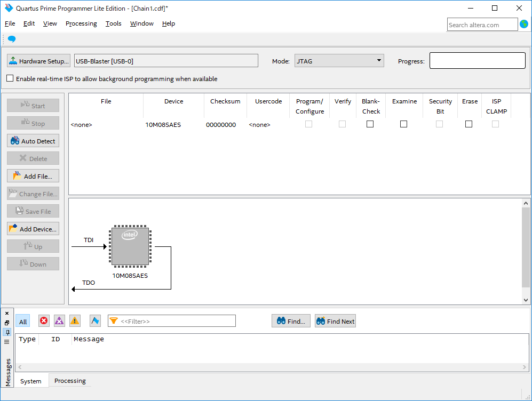Click the USB-Blaster [USB-0] hardware field
Image resolution: width=532 pixels, height=401 pixels.
166,61
